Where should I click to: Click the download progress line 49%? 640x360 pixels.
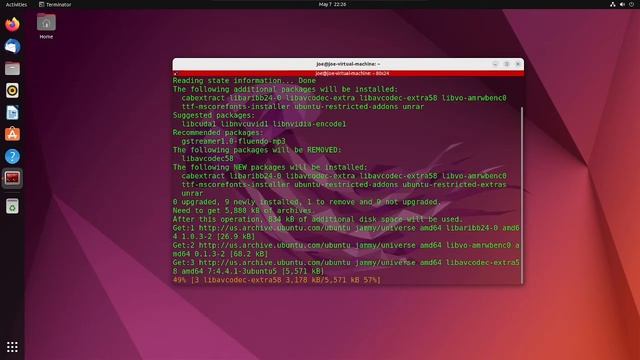tap(276, 280)
